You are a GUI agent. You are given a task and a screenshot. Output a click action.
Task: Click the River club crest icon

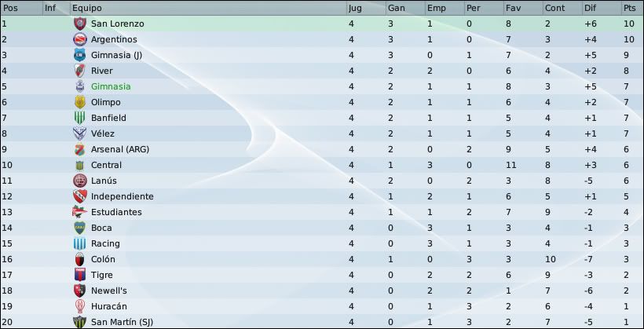[x=79, y=71]
